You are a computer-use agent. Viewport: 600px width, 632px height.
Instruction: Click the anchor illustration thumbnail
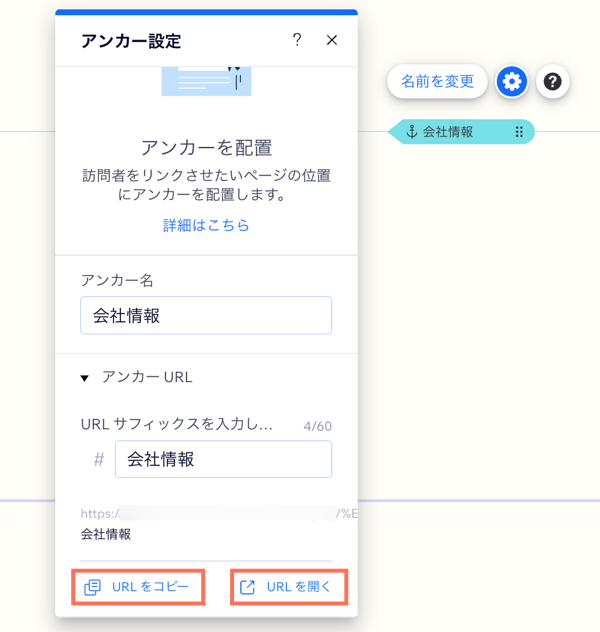tap(206, 81)
